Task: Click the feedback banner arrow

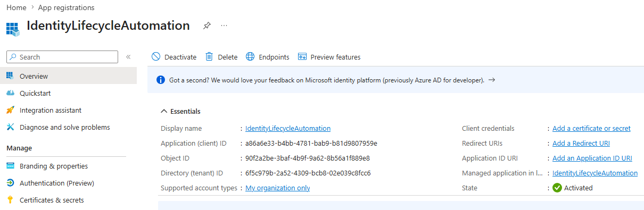Action: (x=492, y=80)
